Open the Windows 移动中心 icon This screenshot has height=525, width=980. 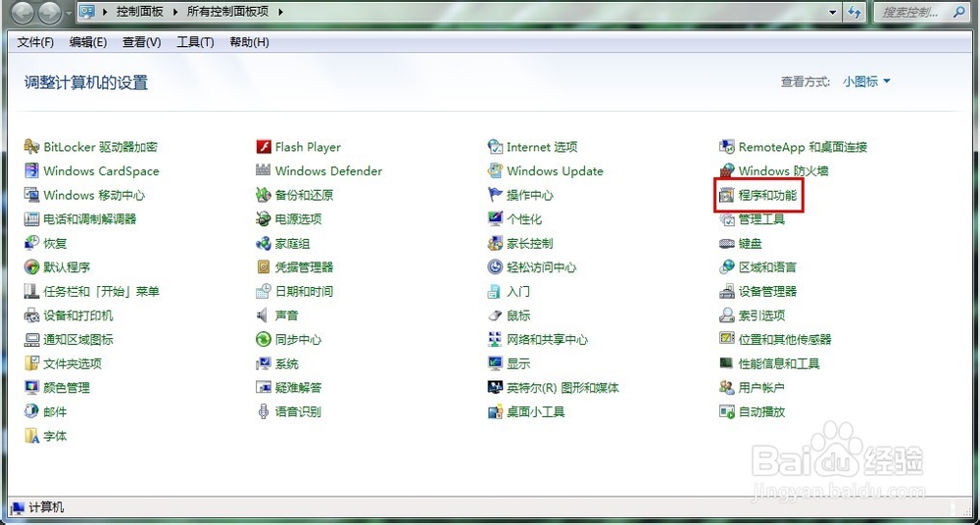coord(32,195)
